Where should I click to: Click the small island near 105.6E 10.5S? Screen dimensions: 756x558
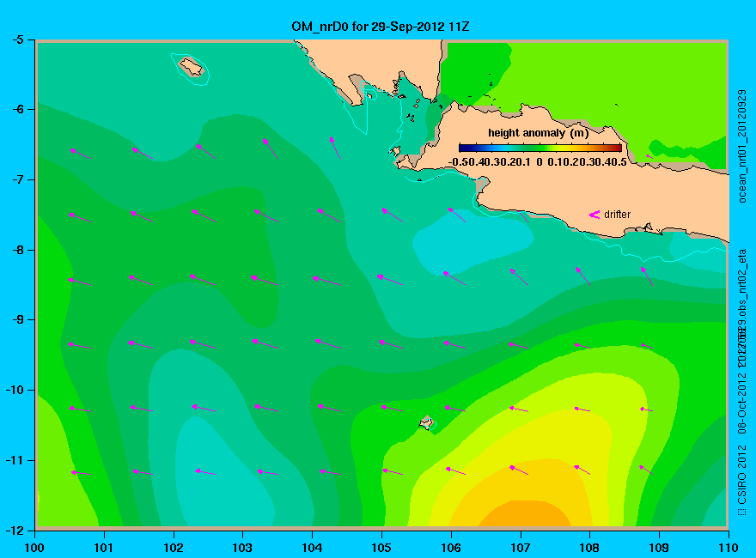click(426, 422)
